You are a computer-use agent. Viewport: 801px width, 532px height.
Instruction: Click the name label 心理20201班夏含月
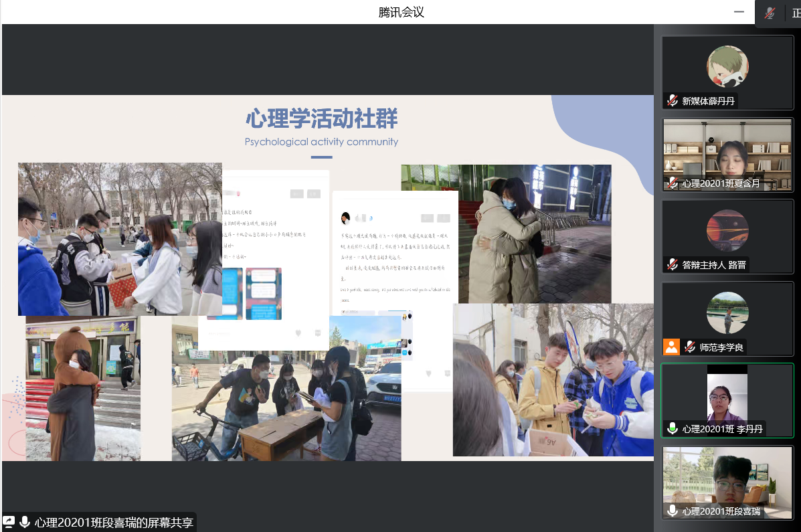[721, 183]
